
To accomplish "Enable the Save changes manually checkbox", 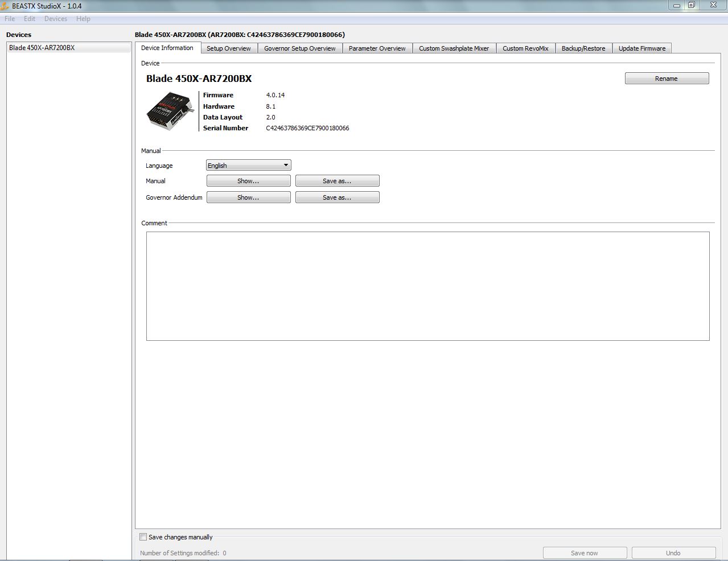I will click(x=143, y=537).
